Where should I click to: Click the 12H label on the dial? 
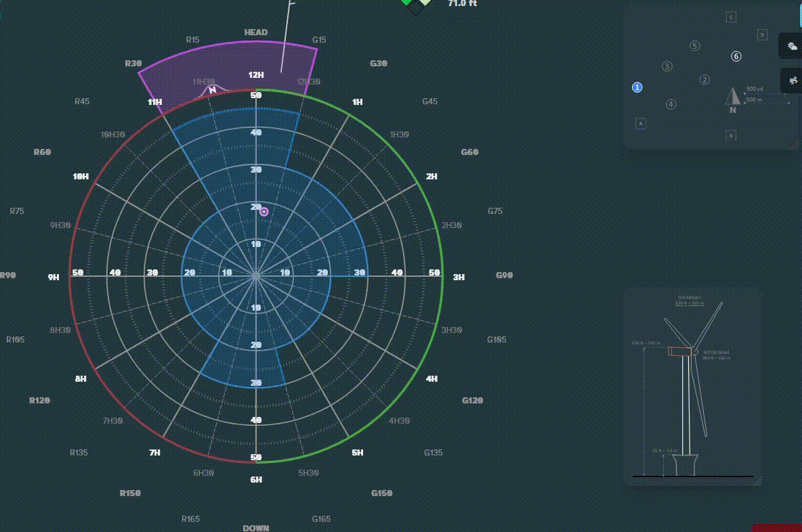click(256, 75)
